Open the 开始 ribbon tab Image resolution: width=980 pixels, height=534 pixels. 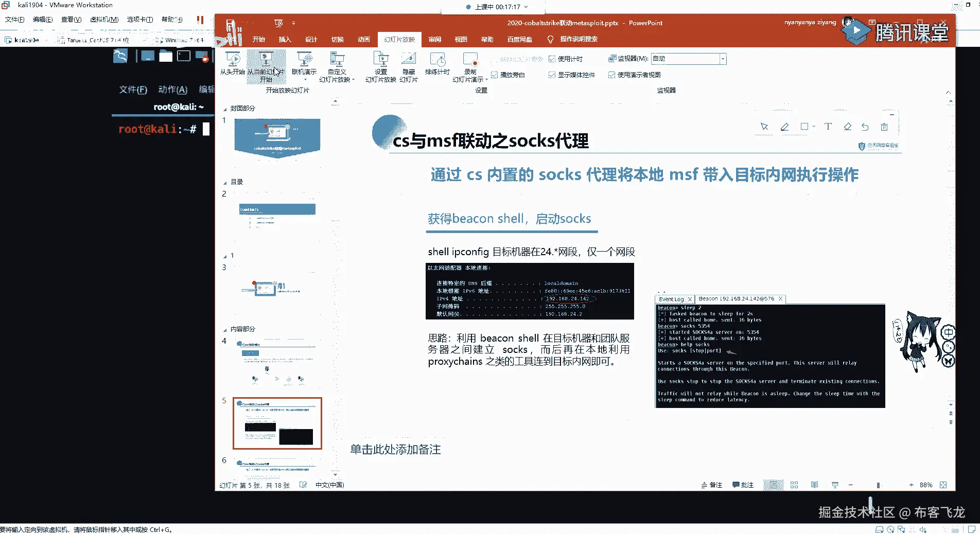258,40
